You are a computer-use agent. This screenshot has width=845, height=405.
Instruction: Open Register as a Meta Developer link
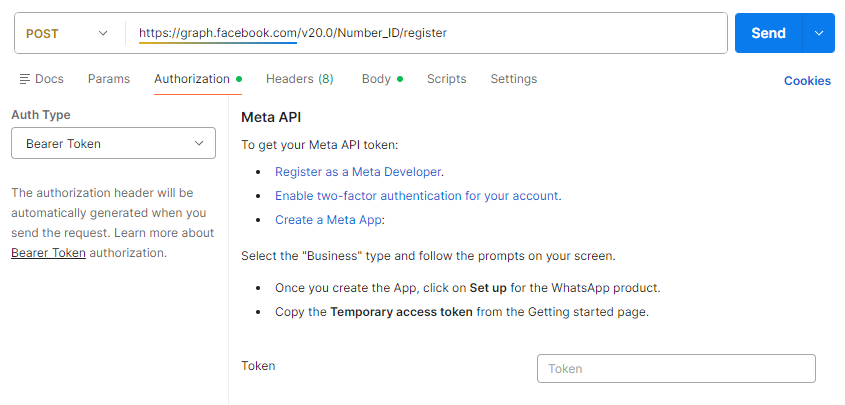(x=358, y=172)
